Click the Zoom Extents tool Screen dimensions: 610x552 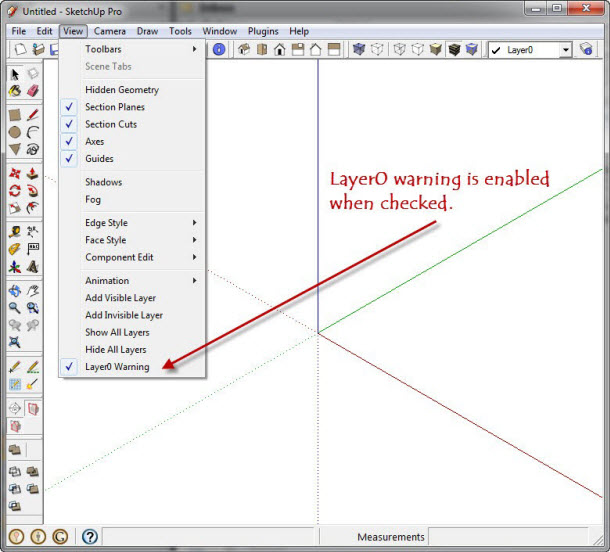[x=15, y=342]
